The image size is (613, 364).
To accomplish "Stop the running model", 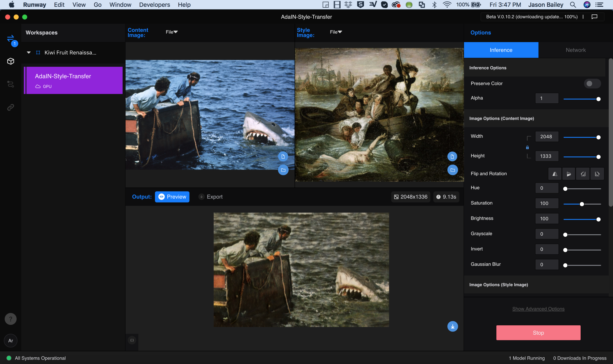I will [538, 333].
